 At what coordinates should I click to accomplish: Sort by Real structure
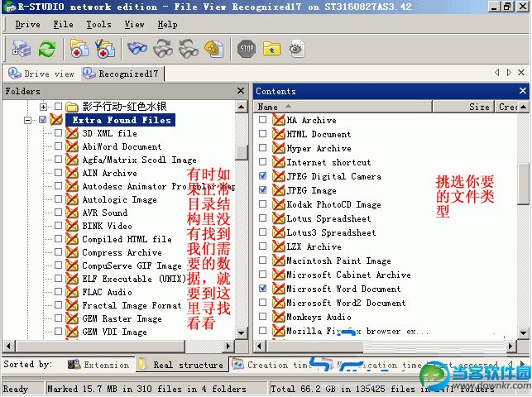pos(181,365)
